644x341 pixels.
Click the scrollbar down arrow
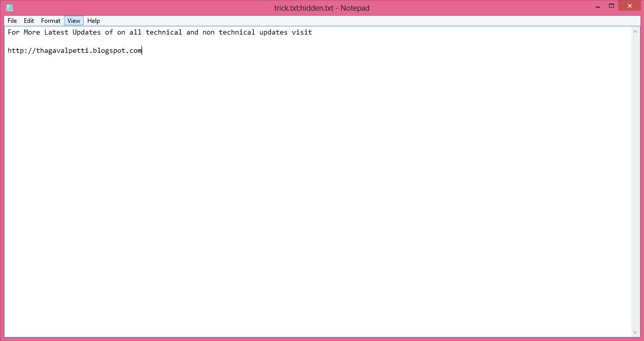(x=635, y=331)
